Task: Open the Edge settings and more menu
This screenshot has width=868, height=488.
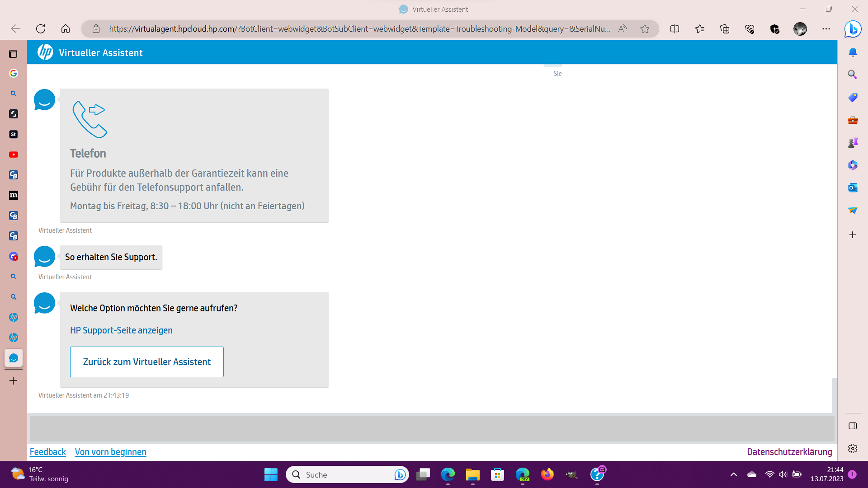Action: pyautogui.click(x=826, y=29)
